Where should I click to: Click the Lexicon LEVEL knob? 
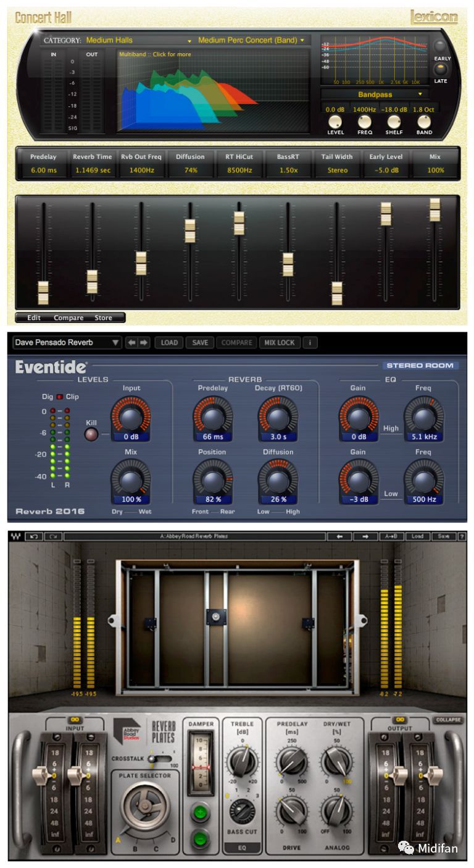click(x=336, y=121)
